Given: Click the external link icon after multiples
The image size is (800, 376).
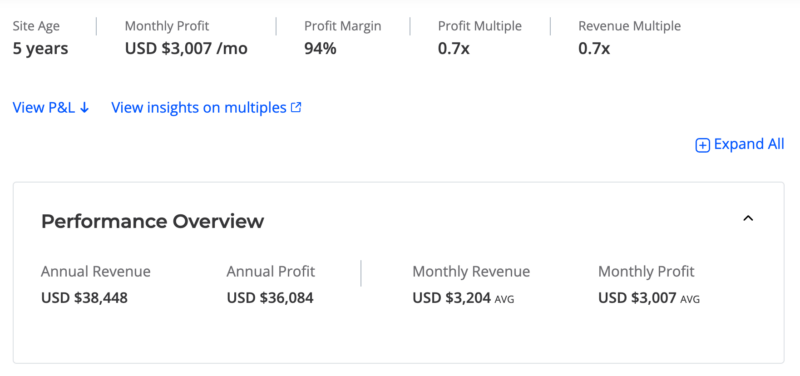Looking at the screenshot, I should (296, 108).
